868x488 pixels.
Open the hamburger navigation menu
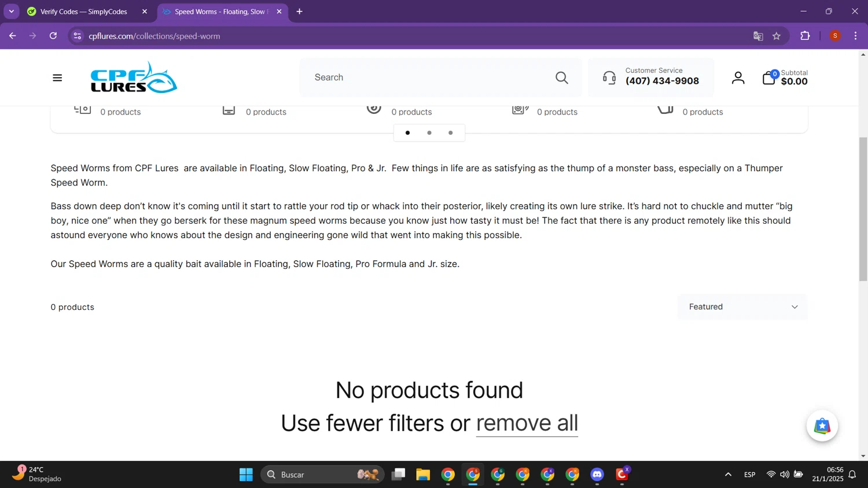(x=57, y=77)
